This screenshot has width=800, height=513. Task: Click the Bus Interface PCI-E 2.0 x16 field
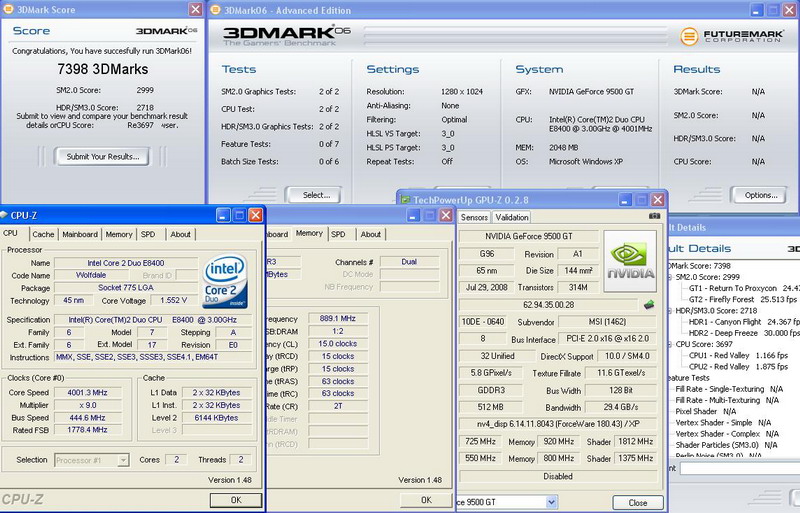pyautogui.click(x=607, y=338)
